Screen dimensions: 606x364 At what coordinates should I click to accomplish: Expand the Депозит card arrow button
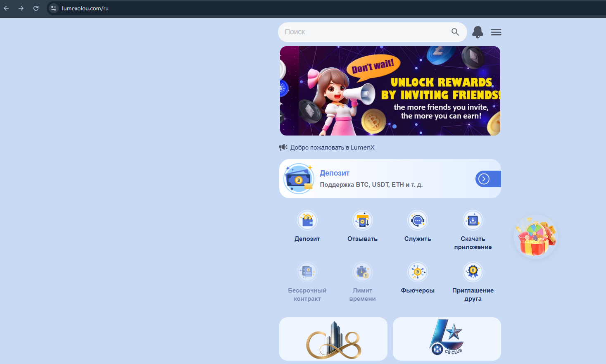click(488, 179)
